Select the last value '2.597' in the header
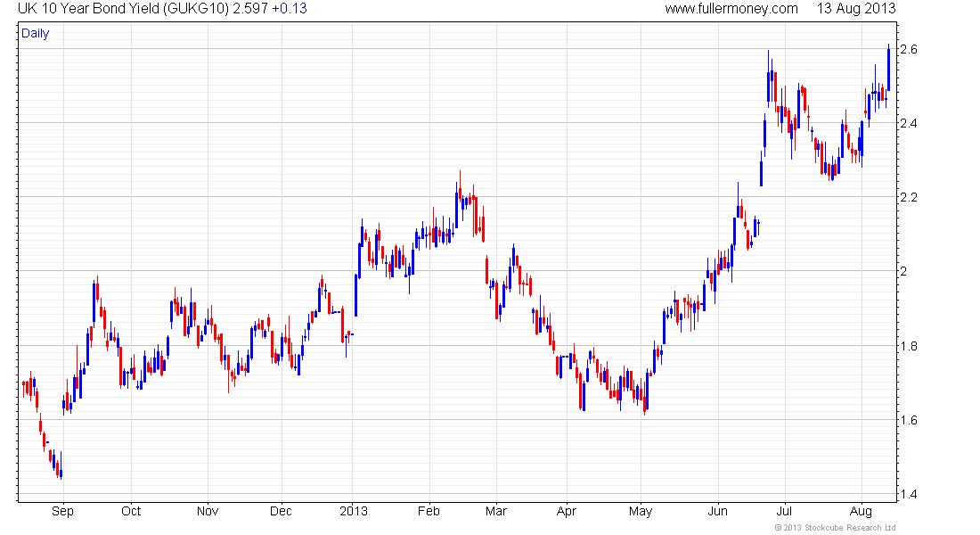The height and width of the screenshot is (535, 980). (x=250, y=9)
